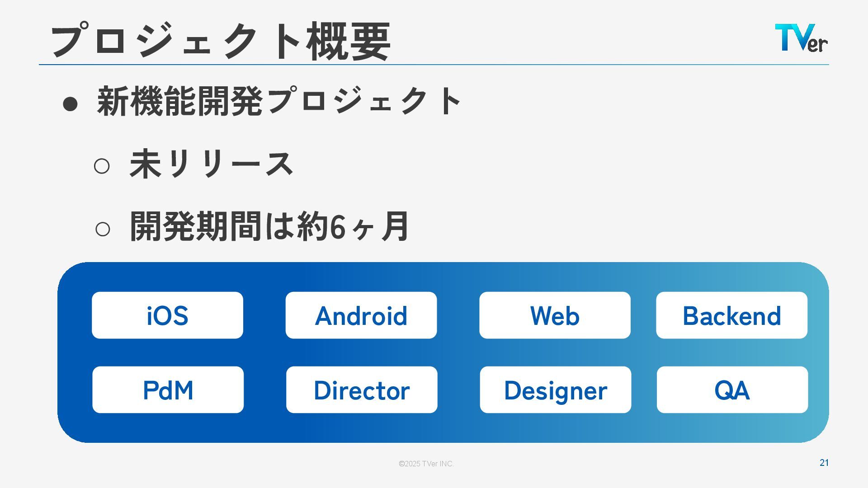This screenshot has width=868, height=488.
Task: Click the page number 21
Action: coord(824,462)
